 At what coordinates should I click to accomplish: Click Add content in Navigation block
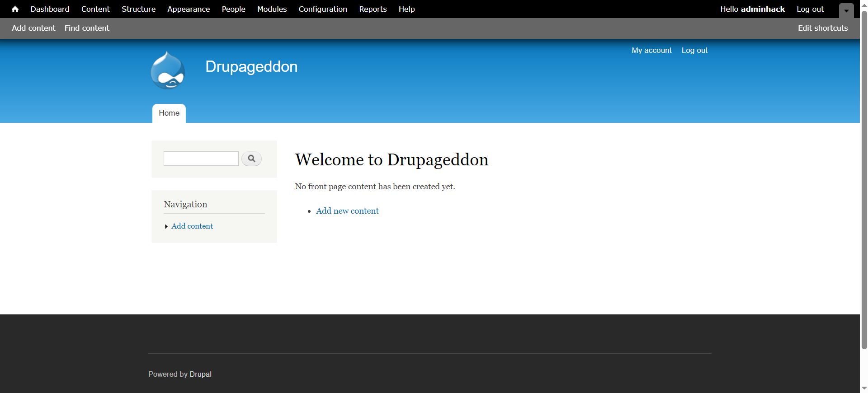tap(192, 226)
